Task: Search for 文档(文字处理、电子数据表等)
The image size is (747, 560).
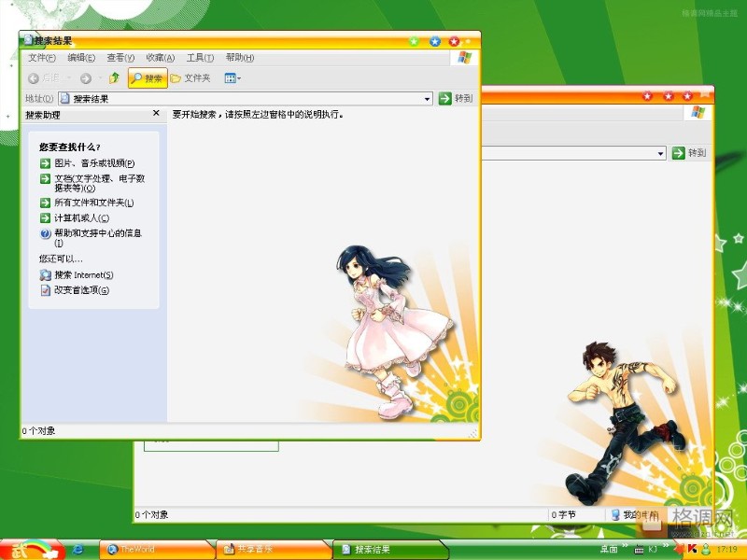Action: [x=100, y=183]
